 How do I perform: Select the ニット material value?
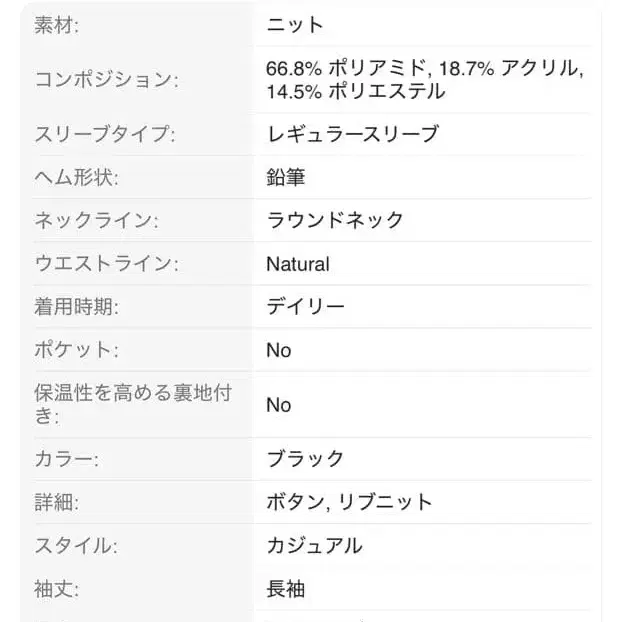point(295,25)
